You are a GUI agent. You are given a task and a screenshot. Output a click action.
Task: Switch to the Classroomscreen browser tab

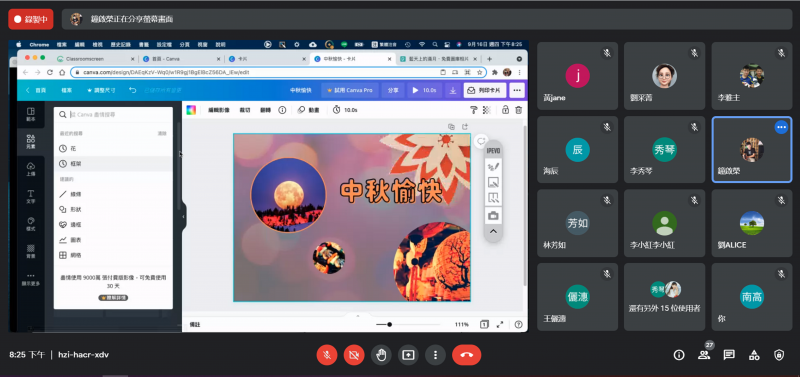(95, 59)
